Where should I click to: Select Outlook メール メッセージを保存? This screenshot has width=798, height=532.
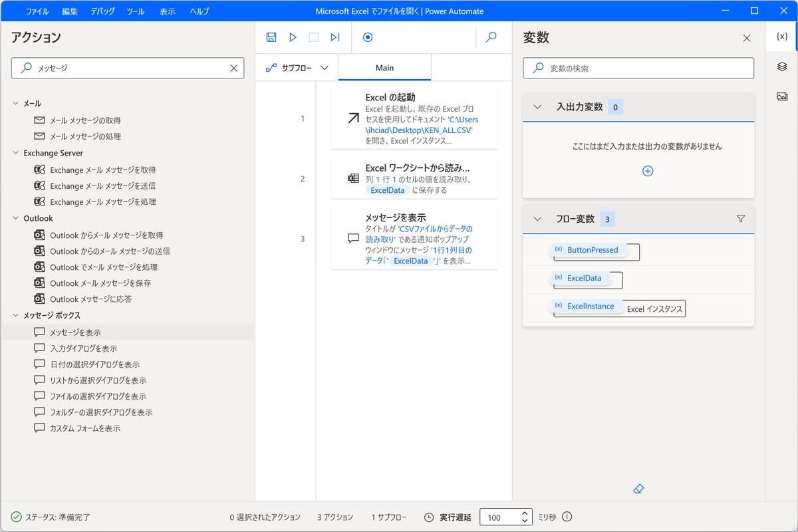point(100,283)
